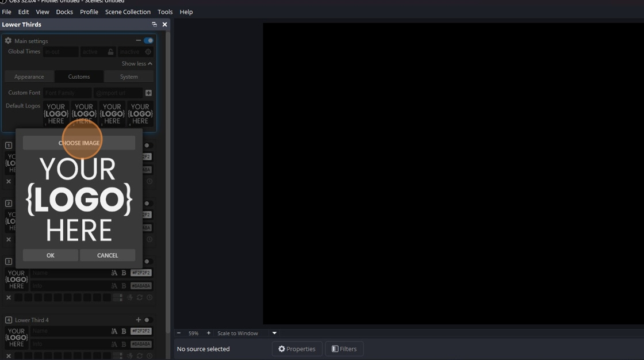Screen dimensions: 644x360
Task: Open the Scene Collection menu
Action: (128, 12)
